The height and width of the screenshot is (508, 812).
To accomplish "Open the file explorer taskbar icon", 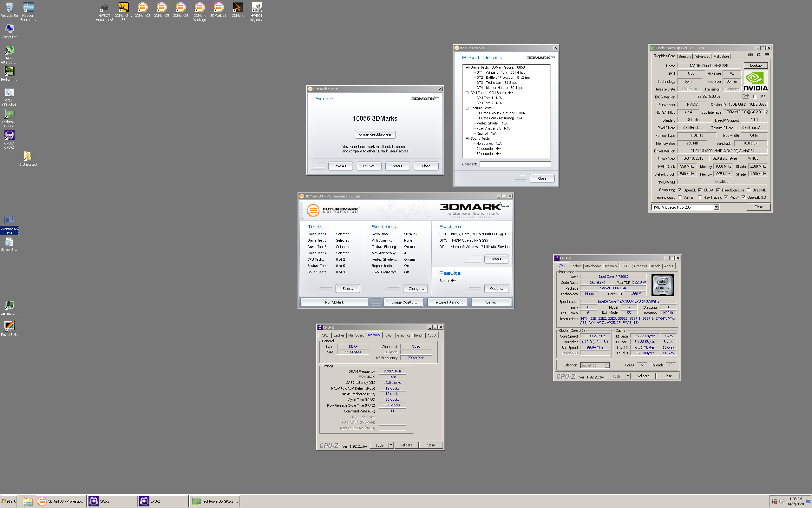I will [x=27, y=501].
